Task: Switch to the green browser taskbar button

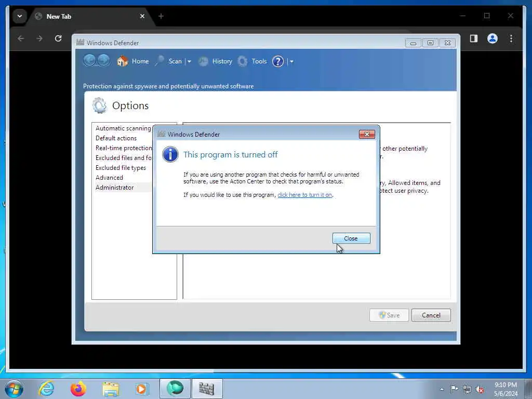Action: tap(175, 389)
